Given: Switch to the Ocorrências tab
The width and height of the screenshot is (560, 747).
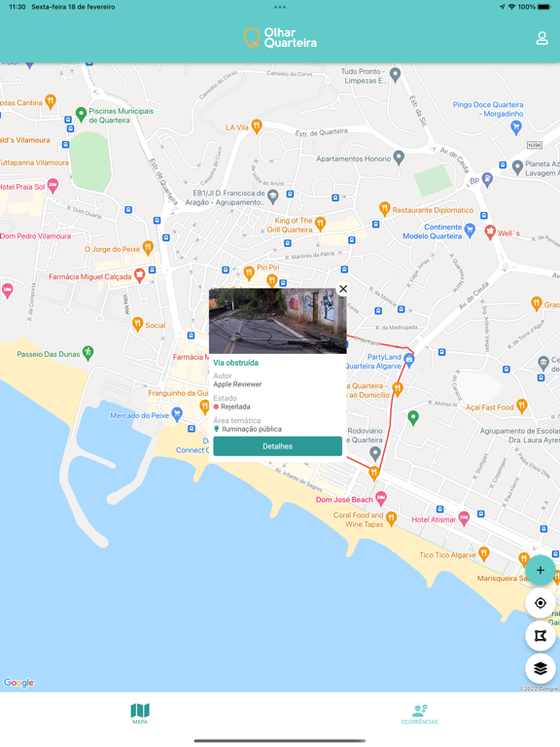Looking at the screenshot, I should click(420, 714).
